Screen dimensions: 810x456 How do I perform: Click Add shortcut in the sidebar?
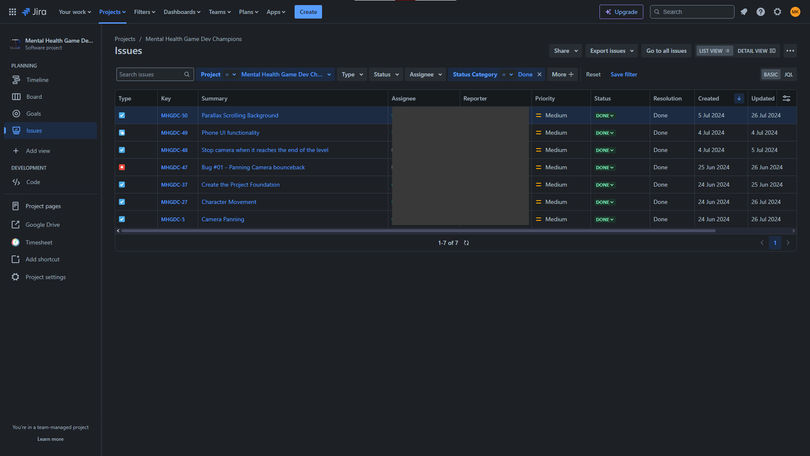pyautogui.click(x=51, y=259)
